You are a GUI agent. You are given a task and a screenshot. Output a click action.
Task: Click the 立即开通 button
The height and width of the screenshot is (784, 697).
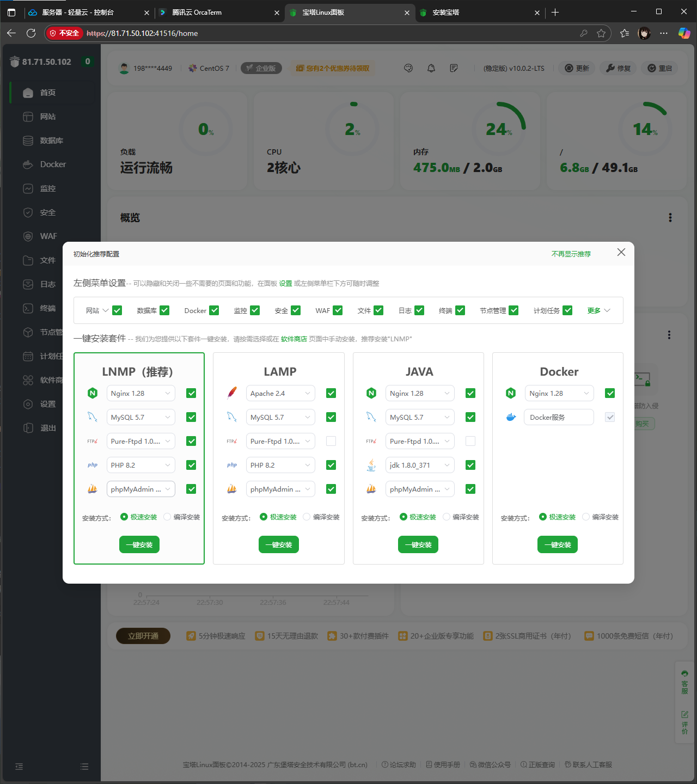(143, 636)
